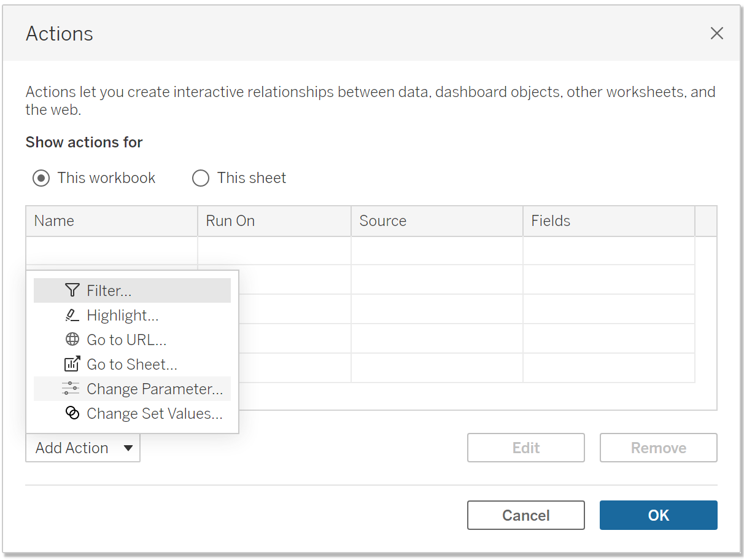Pick Go to URL... menu option

tap(126, 340)
